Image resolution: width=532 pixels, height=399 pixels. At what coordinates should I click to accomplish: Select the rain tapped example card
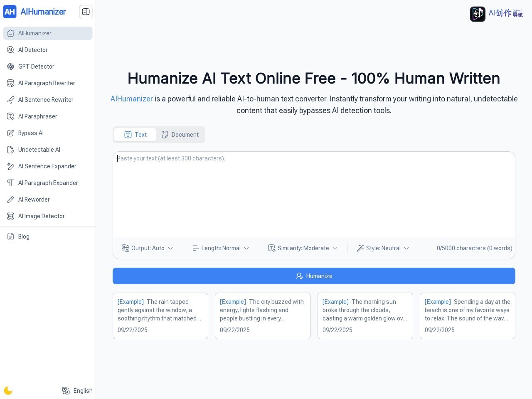pyautogui.click(x=160, y=316)
